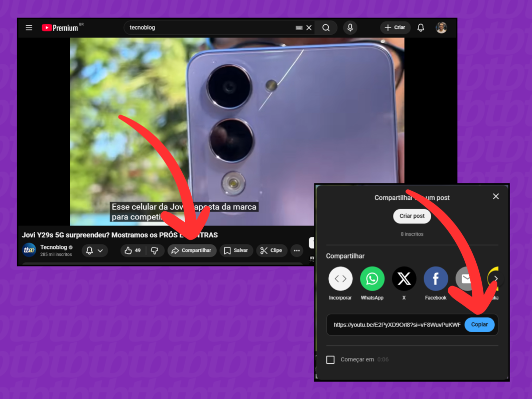Select the Clipe scissors tool
The height and width of the screenshot is (399, 532).
click(x=272, y=250)
